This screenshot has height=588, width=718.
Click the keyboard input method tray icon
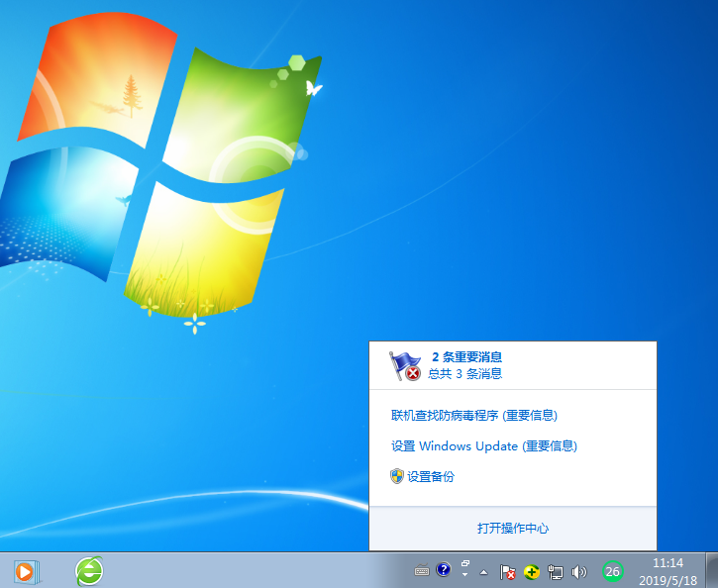(423, 571)
